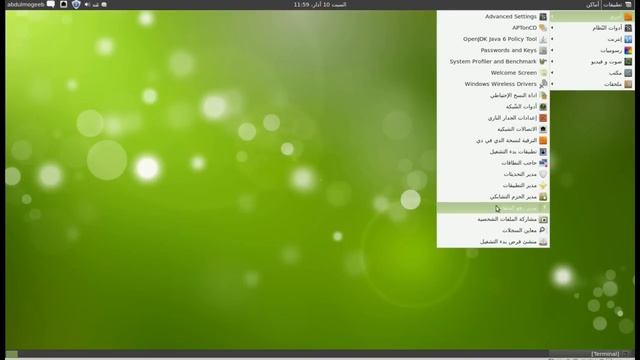Click the show desktop button in bottom panel

12,354
